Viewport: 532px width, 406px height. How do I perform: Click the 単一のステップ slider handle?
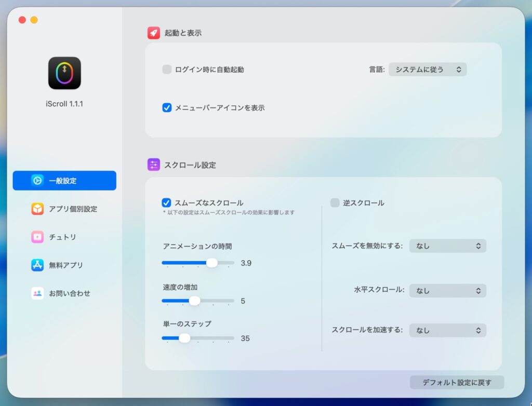[x=184, y=338]
